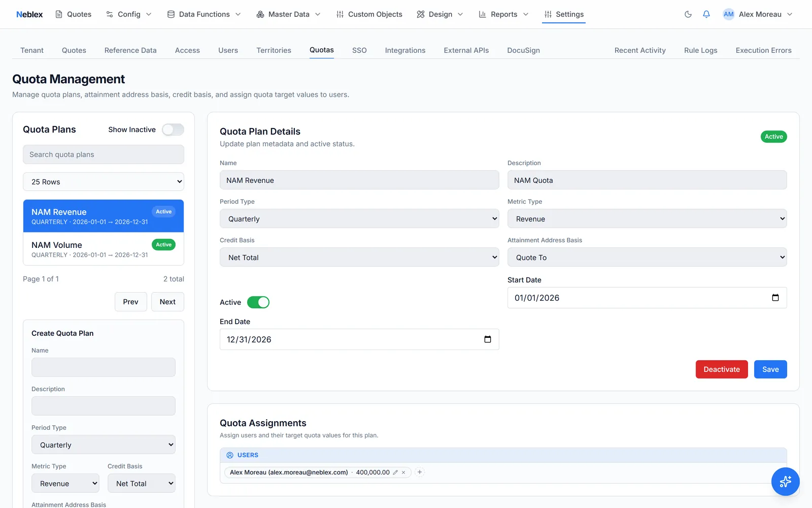This screenshot has height=508, width=812.
Task: Click the Design tools icon
Action: click(x=421, y=14)
